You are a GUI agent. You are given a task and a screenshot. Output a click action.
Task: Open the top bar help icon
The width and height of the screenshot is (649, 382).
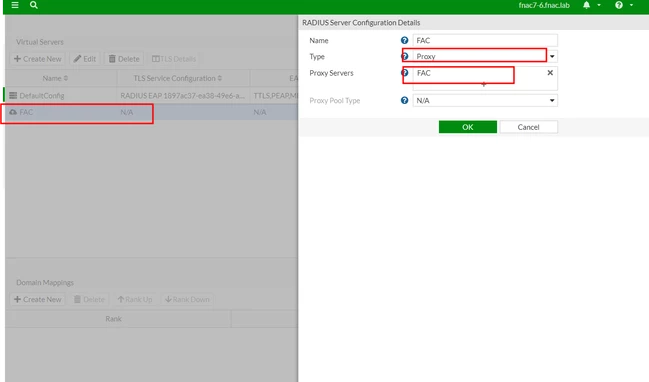click(619, 5)
